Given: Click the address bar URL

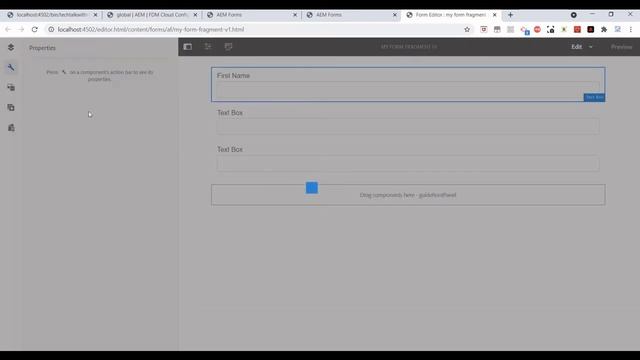Looking at the screenshot, I should point(151,29).
